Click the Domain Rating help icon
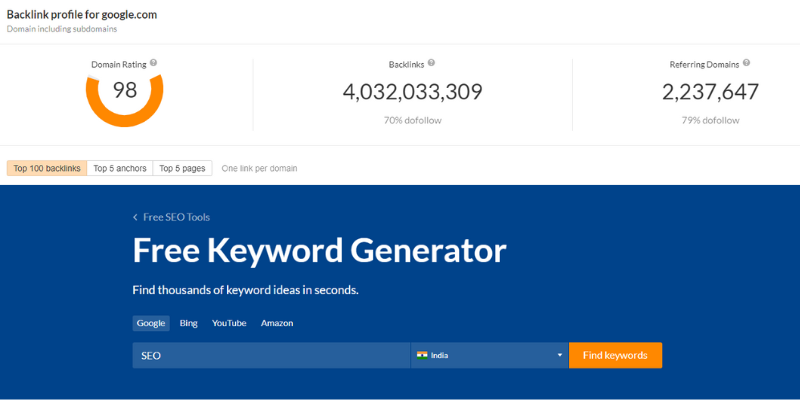Viewport: 800px width, 400px height. point(154,63)
